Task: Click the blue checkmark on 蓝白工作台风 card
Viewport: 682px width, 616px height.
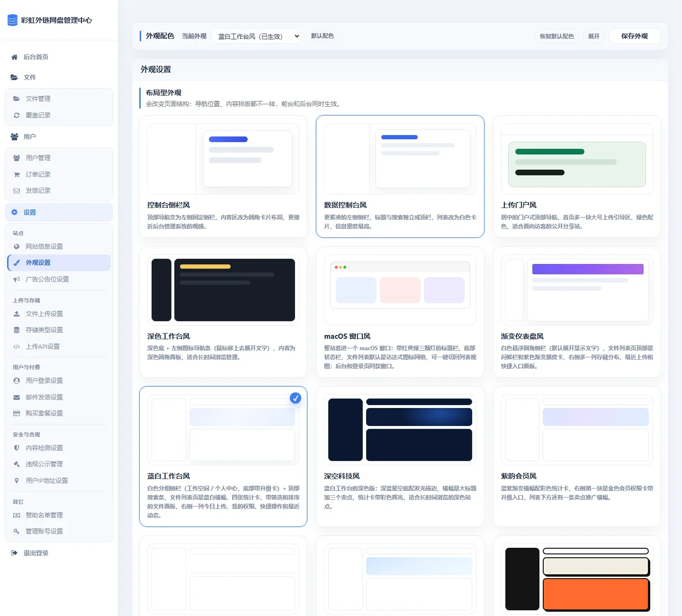Action: (296, 398)
